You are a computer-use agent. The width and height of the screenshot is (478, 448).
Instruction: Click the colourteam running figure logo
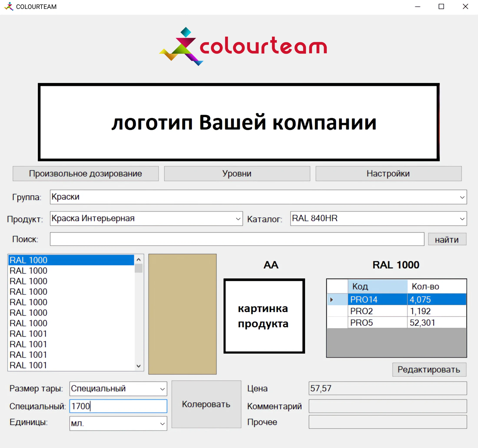(x=182, y=47)
